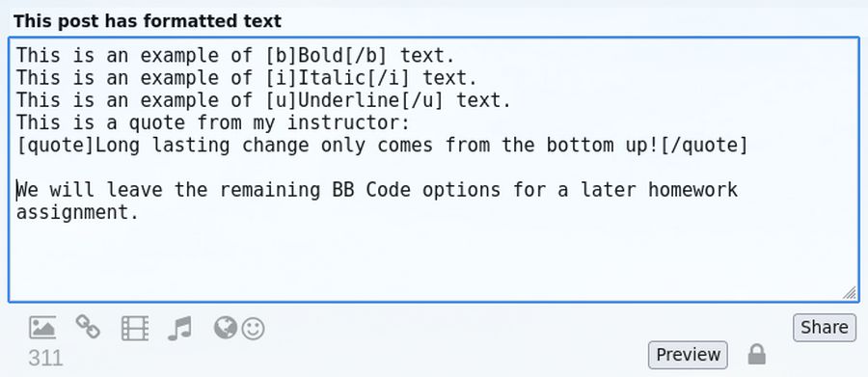Screen dimensions: 868x377
Task: Click the Share button
Action: (x=825, y=327)
